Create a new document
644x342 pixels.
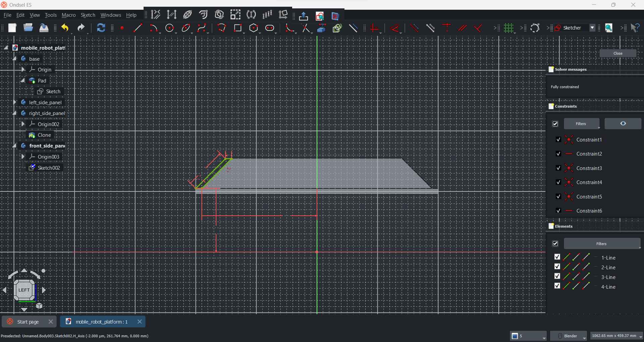(x=12, y=28)
